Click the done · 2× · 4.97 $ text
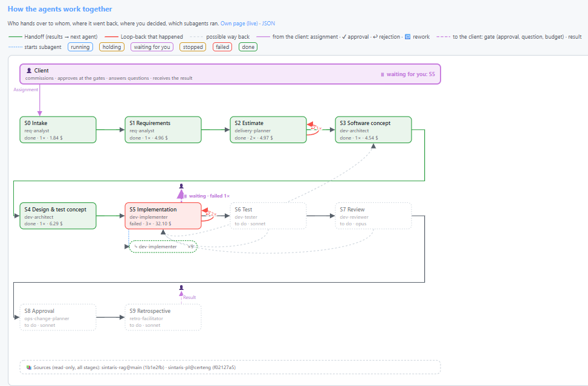Screen dimensions: 588x386 click(254, 138)
